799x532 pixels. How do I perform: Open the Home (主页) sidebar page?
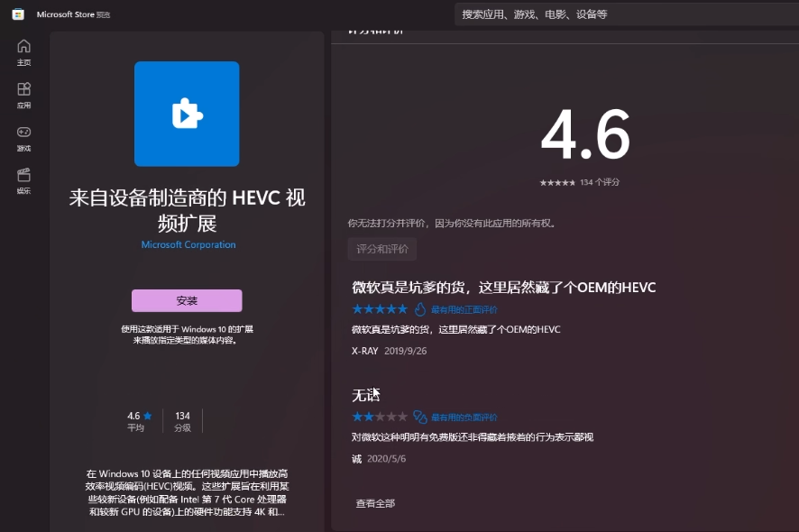[24, 52]
